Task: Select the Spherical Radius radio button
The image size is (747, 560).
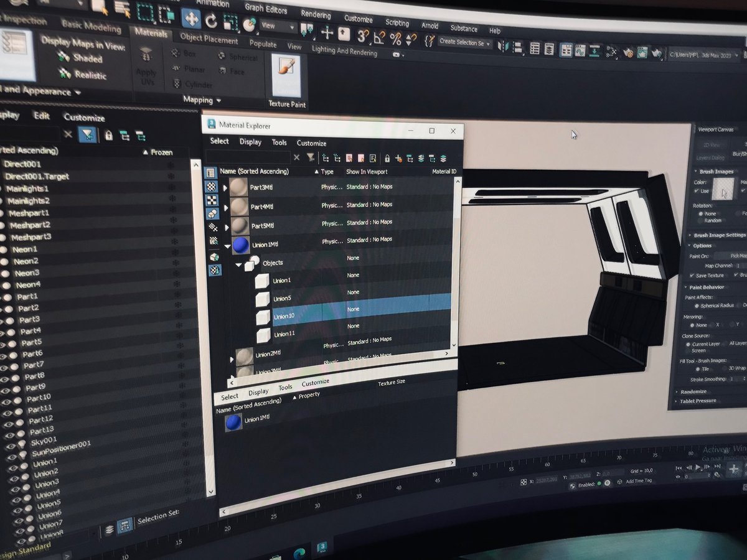Action: [697, 306]
